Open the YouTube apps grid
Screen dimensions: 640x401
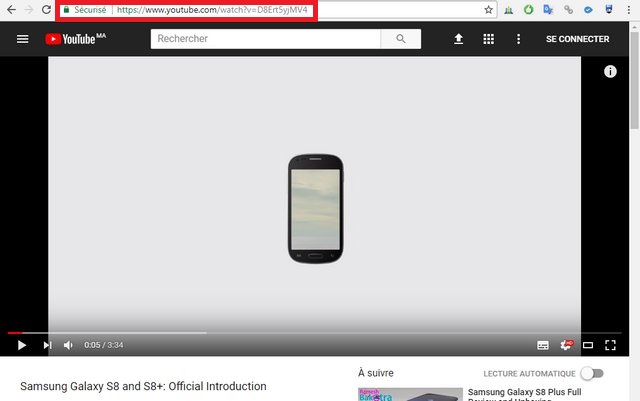488,39
